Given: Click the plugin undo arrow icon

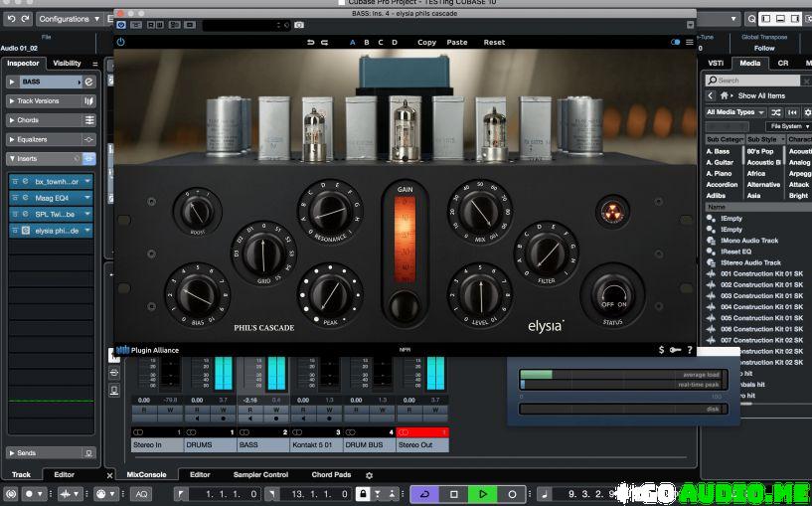Looking at the screenshot, I should pos(311,43).
